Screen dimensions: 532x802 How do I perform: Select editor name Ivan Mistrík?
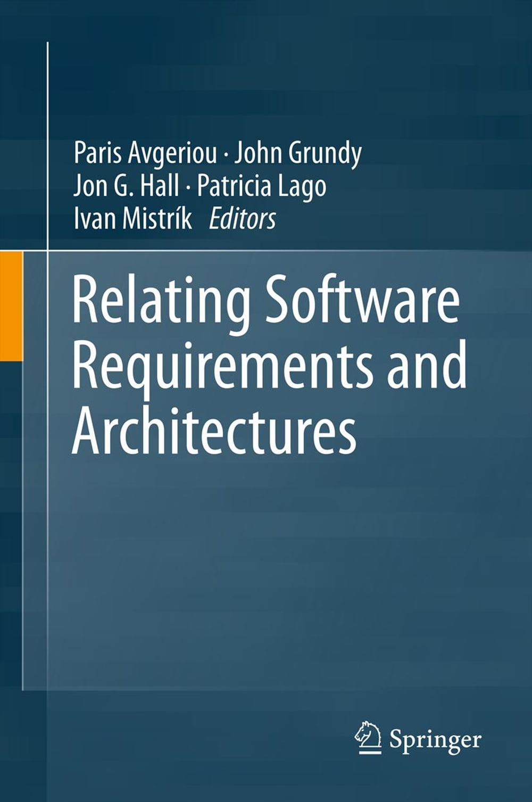[x=132, y=219]
